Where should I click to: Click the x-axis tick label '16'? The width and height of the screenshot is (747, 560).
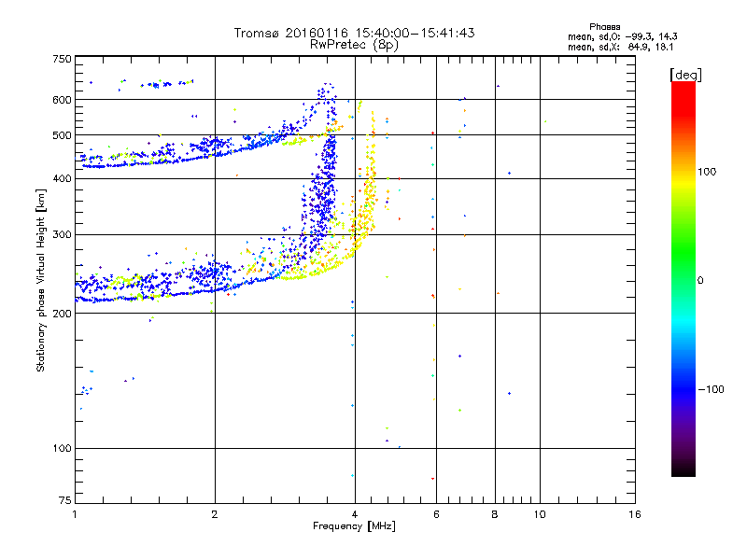[635, 514]
